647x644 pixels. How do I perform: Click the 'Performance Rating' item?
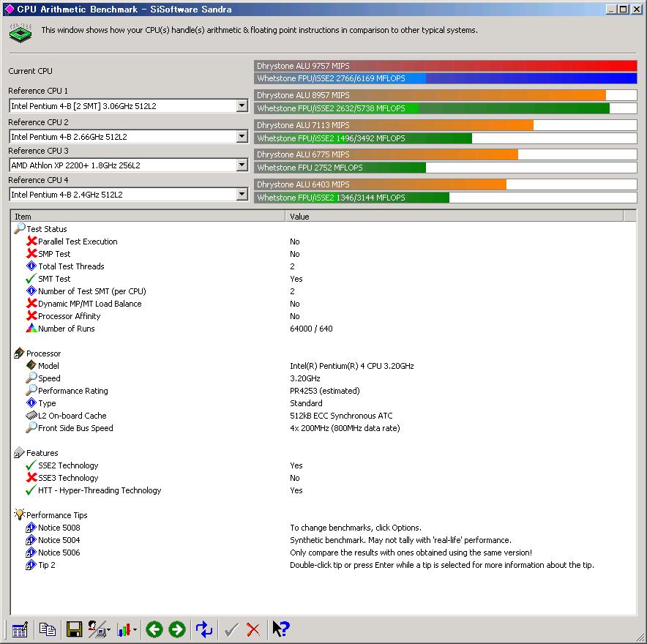(x=67, y=391)
